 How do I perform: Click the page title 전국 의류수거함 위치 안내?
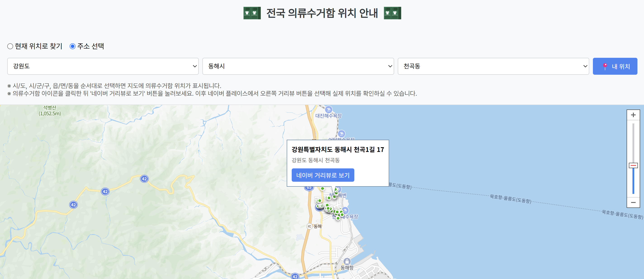click(322, 13)
